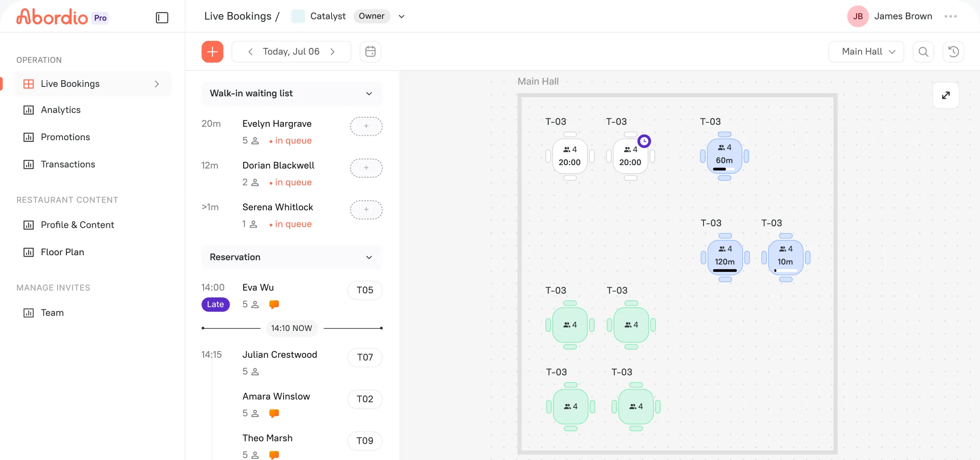This screenshot has width=980, height=460.
Task: Open Transactions in the sidebar
Action: click(x=93, y=165)
